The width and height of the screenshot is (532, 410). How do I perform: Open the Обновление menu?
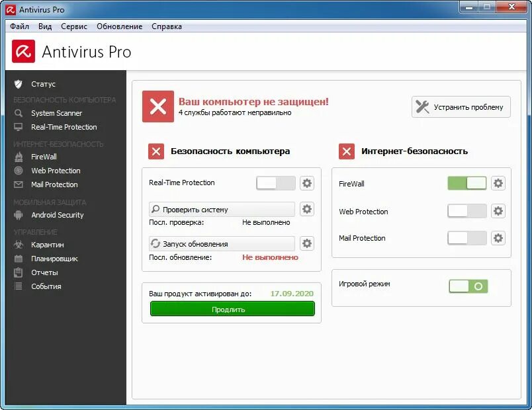119,26
